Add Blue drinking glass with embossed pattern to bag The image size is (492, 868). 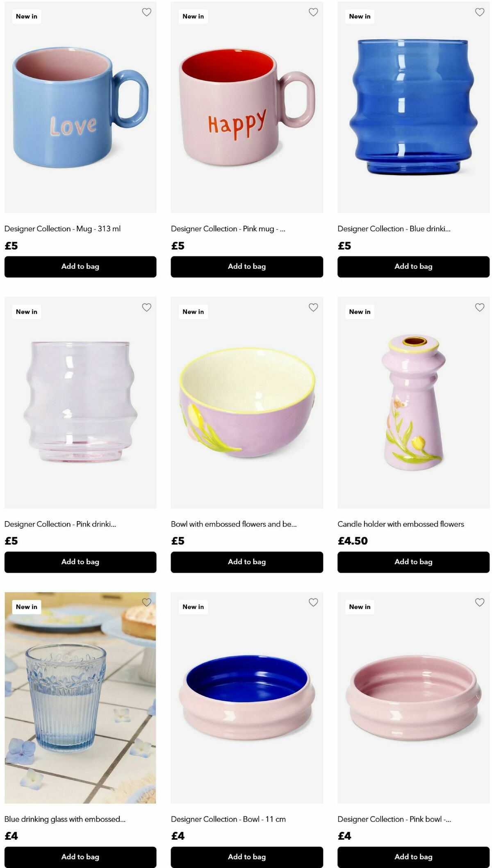click(80, 857)
